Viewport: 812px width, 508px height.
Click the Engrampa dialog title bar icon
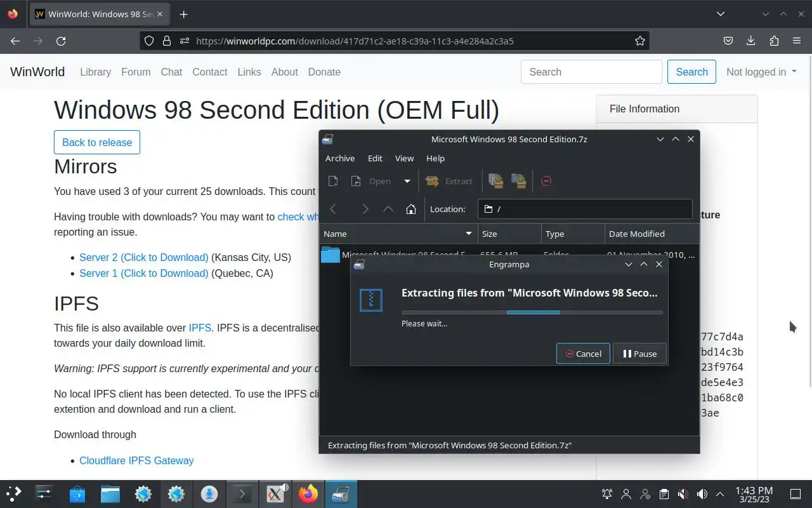point(359,264)
